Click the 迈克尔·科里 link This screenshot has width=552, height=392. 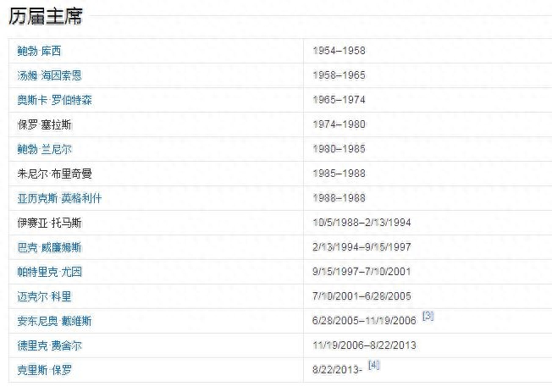(45, 296)
